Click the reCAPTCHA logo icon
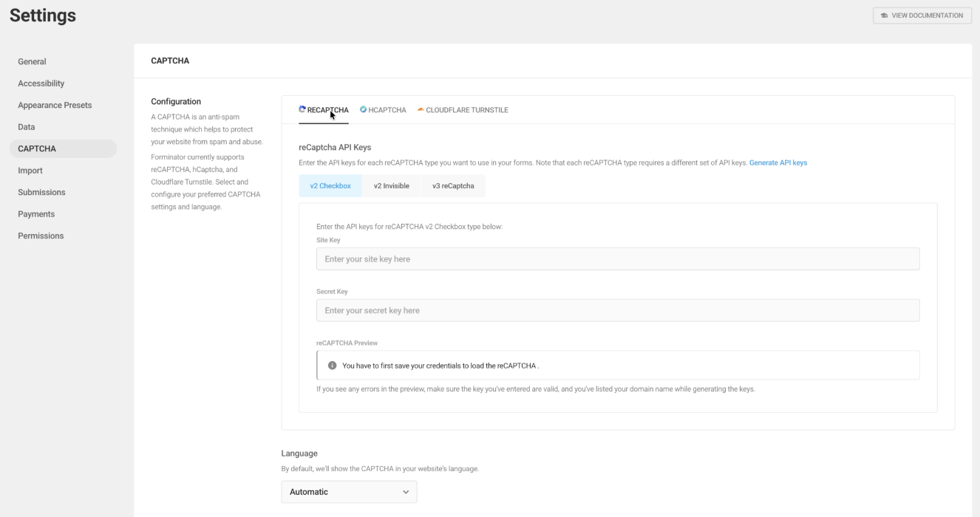980x517 pixels. 302,109
